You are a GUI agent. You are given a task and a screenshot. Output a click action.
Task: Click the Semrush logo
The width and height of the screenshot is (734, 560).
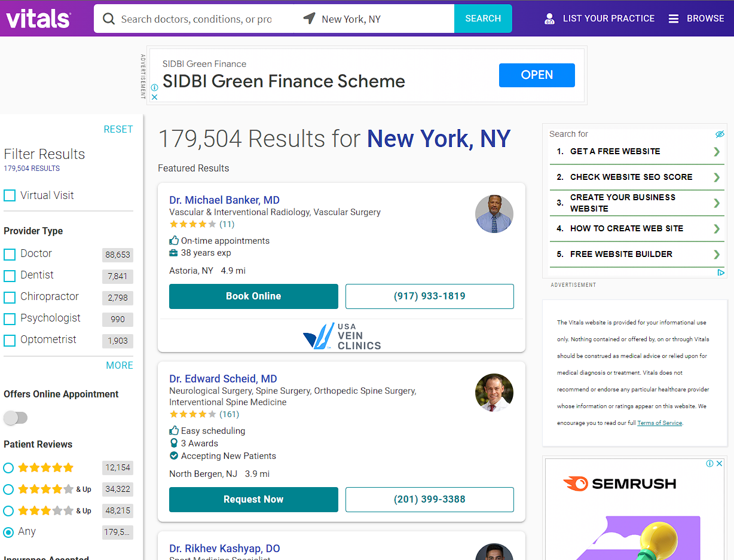[x=620, y=484]
